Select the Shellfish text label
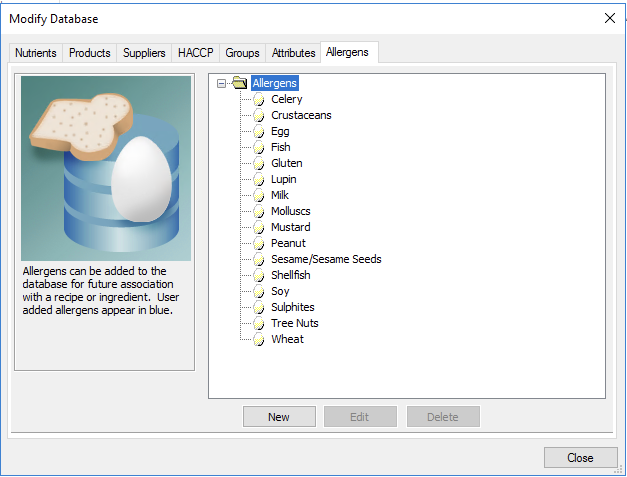627x477 pixels. (x=291, y=275)
